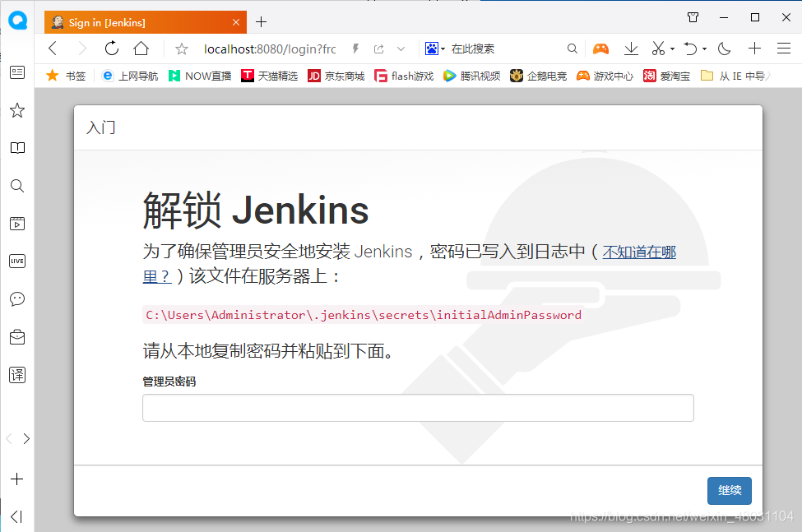Select the Sign in [Jenkins] tab
This screenshot has width=802, height=532.
146,22
